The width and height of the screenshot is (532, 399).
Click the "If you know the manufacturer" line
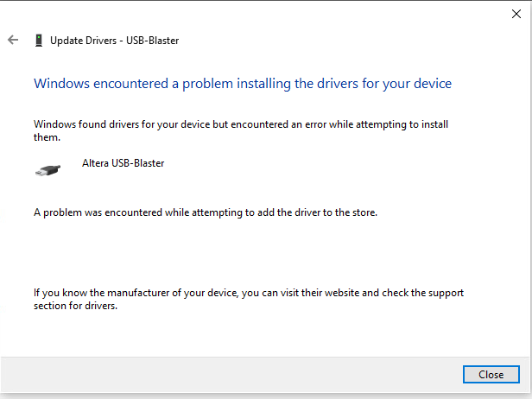pyautogui.click(x=249, y=293)
